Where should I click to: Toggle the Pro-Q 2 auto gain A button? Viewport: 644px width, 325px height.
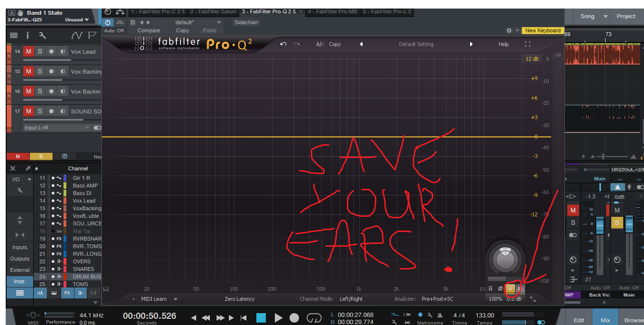point(510,288)
